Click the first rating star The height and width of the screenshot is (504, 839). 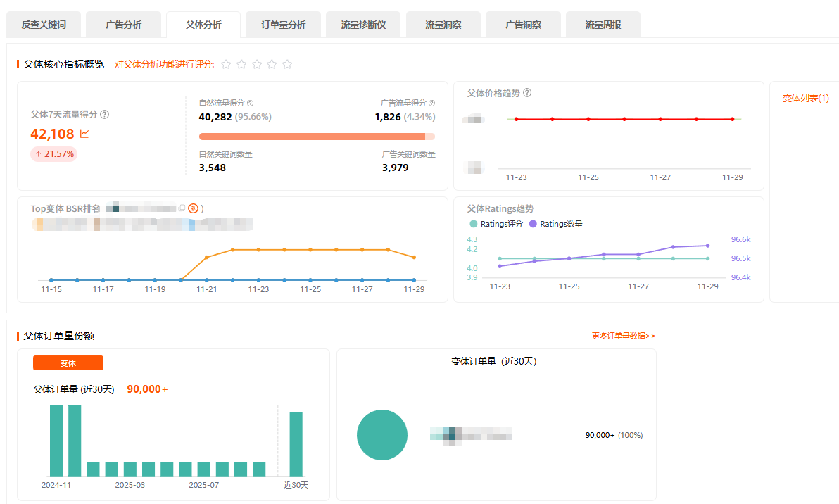226,64
